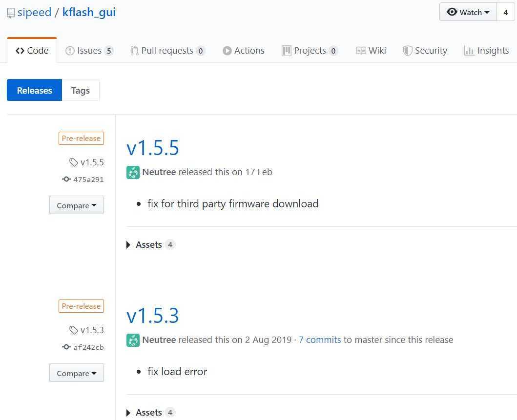The height and width of the screenshot is (420, 517).
Task: Open the Watch dropdown button
Action: pyautogui.click(x=468, y=12)
